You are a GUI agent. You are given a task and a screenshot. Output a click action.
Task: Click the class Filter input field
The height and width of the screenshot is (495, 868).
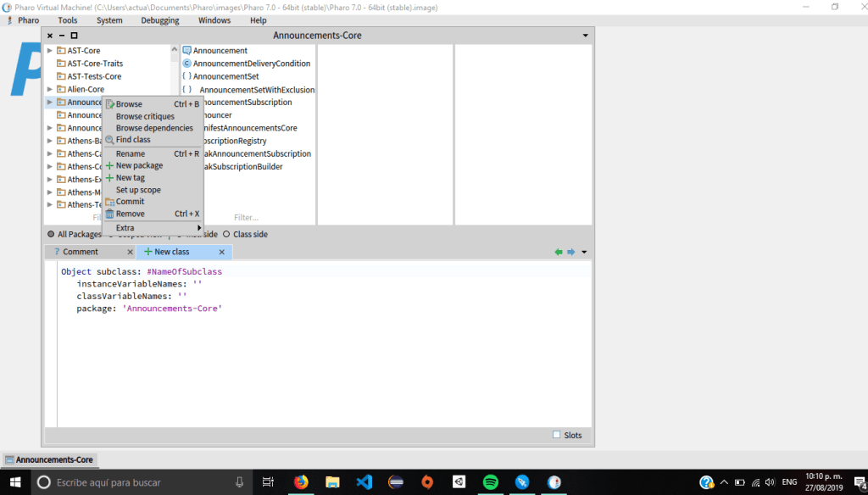247,218
